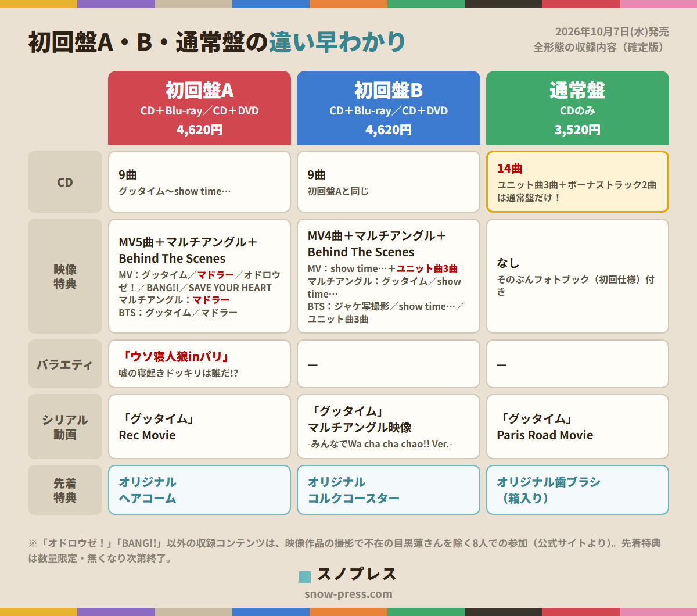The image size is (697, 616).
Task: Click the スノプレス brand name
Action: pos(357,574)
